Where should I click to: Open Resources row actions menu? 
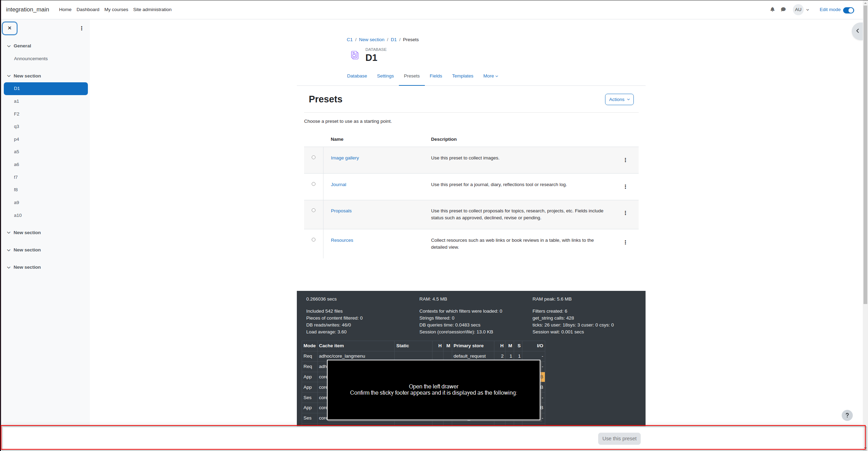click(x=625, y=242)
